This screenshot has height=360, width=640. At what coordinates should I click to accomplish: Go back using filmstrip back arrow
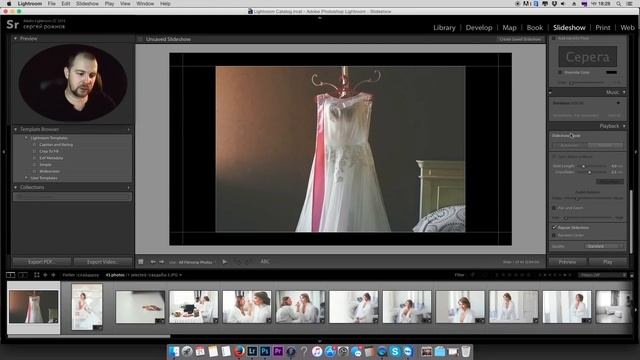pos(45,275)
